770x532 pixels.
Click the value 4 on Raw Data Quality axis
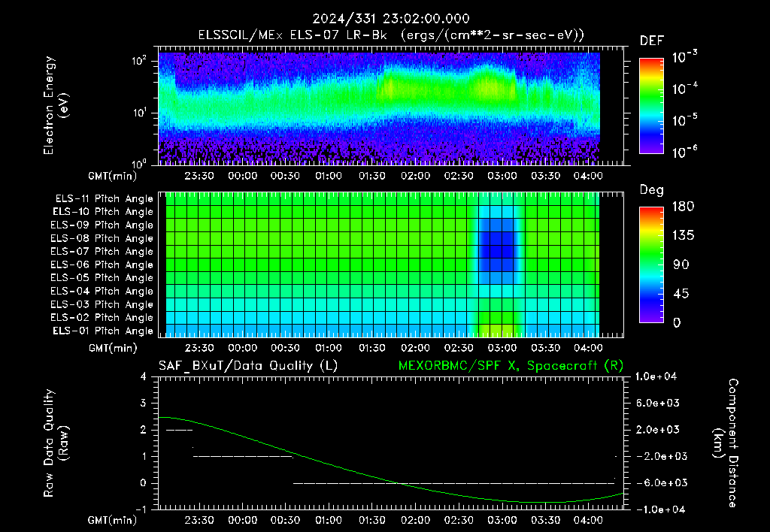144,376
